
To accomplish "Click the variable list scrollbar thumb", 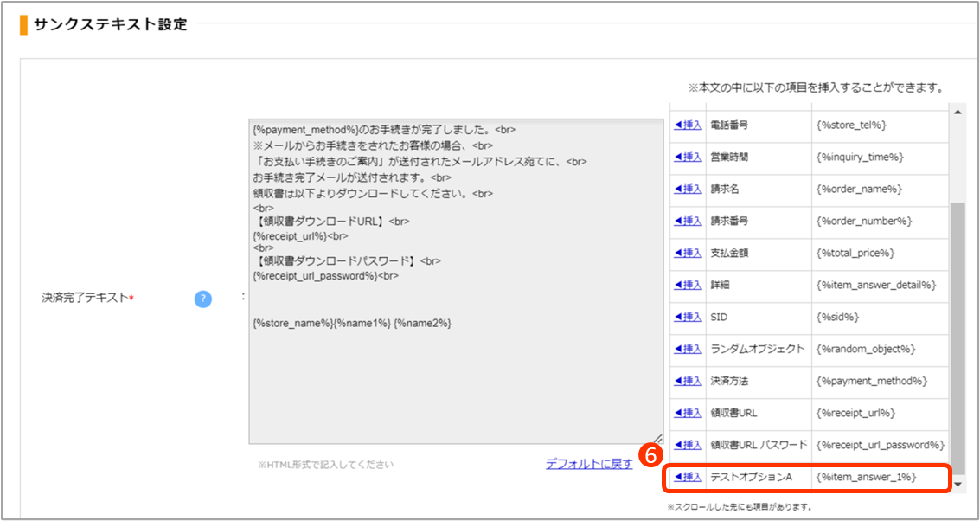I will [957, 329].
